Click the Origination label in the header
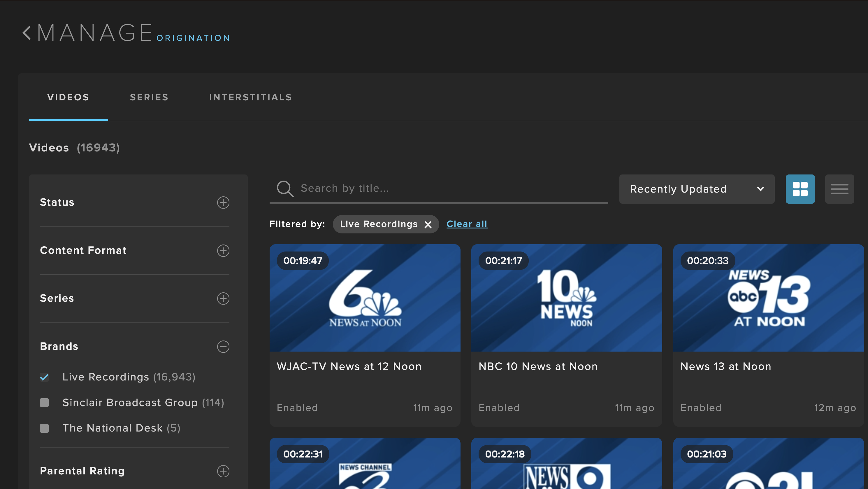 pyautogui.click(x=193, y=38)
